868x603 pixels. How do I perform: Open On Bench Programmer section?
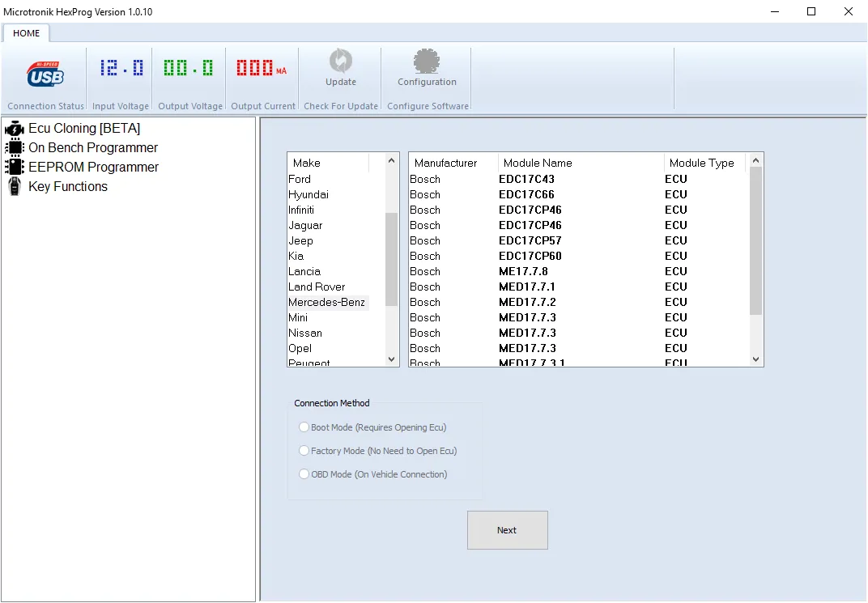click(x=93, y=147)
